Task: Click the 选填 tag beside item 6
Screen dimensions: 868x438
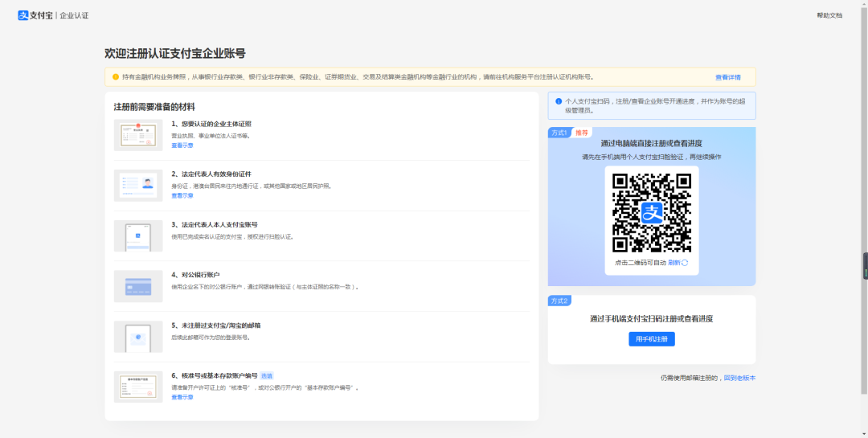Action: coord(267,375)
